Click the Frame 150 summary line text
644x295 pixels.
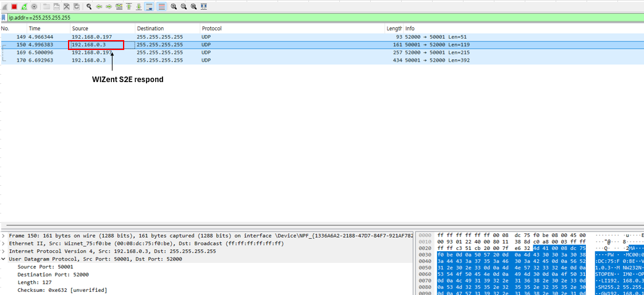210,236
